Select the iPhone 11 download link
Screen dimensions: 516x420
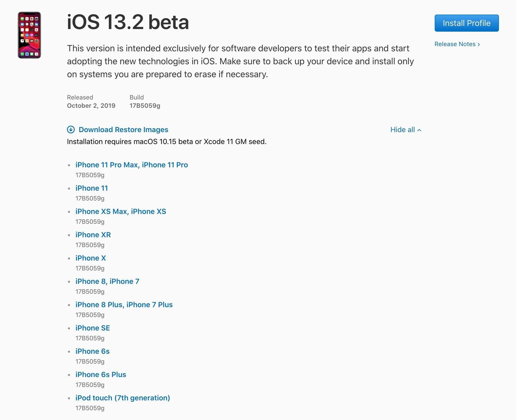(91, 188)
